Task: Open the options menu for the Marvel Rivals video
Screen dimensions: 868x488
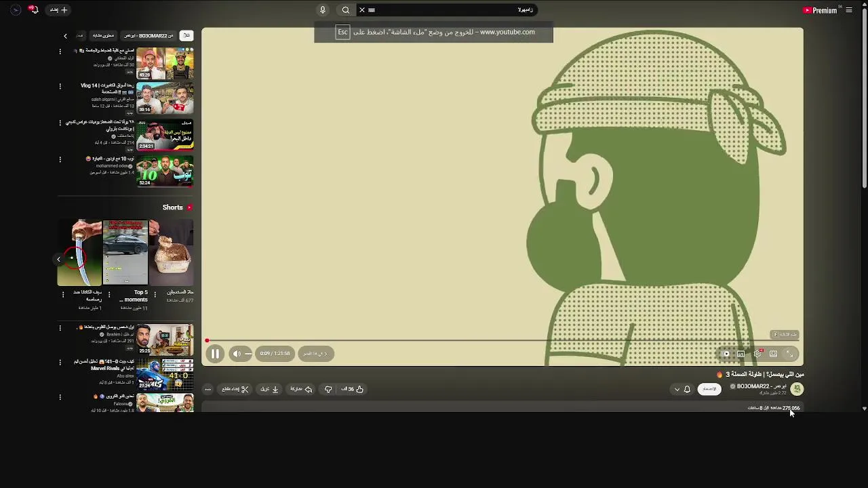Action: point(60,363)
